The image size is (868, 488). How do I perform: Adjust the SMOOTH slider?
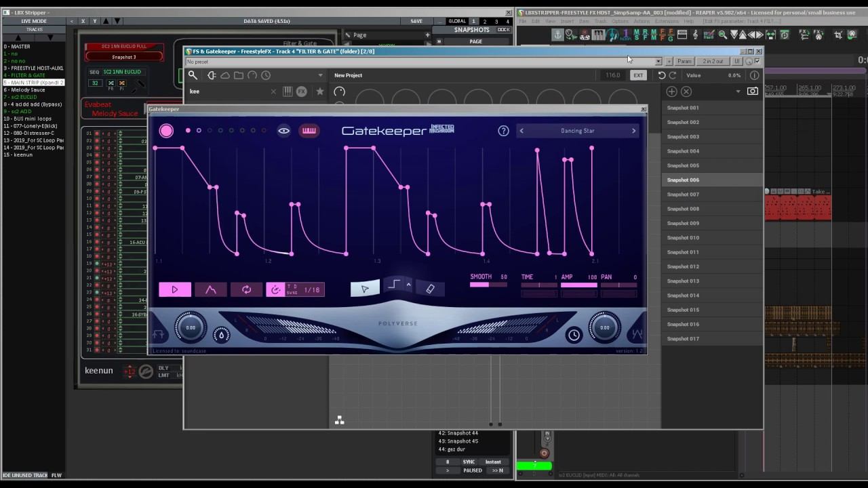[x=489, y=285]
